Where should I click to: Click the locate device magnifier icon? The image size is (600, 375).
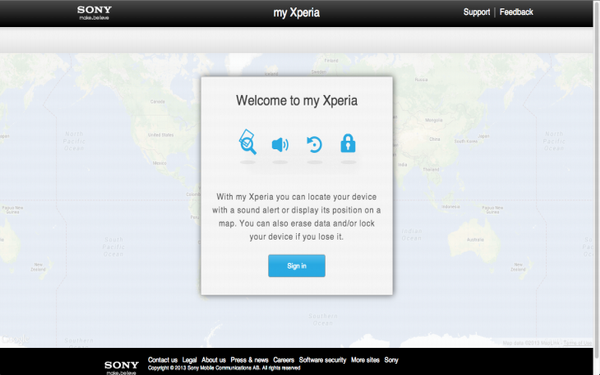tap(248, 142)
